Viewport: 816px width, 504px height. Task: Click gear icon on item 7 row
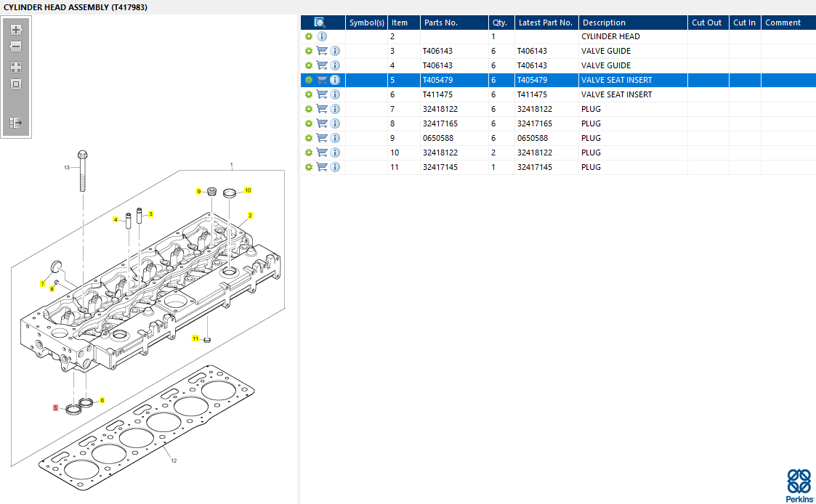tap(309, 109)
